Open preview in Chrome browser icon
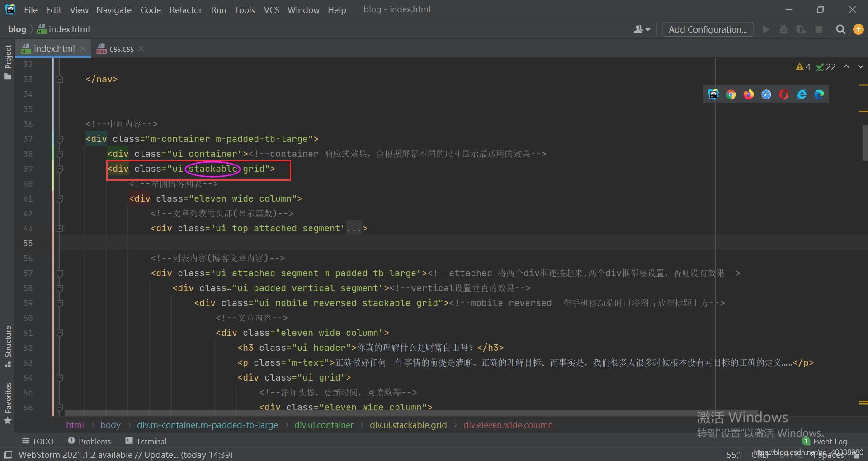This screenshot has height=461, width=868. coord(731,94)
